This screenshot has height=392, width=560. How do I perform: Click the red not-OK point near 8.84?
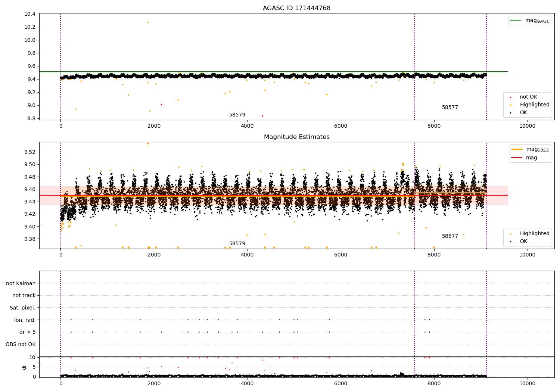click(262, 116)
